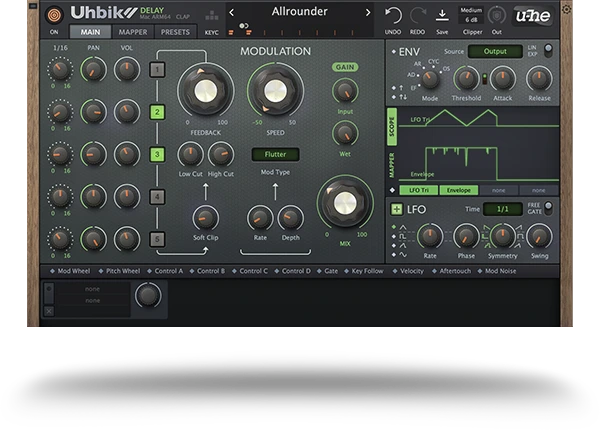600x430 pixels.
Task: Toggle the FREE/GATE switch in LFO
Action: pos(547,208)
